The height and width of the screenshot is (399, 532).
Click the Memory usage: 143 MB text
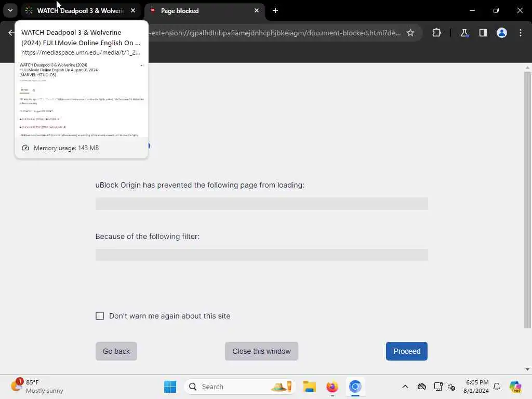[x=66, y=148]
